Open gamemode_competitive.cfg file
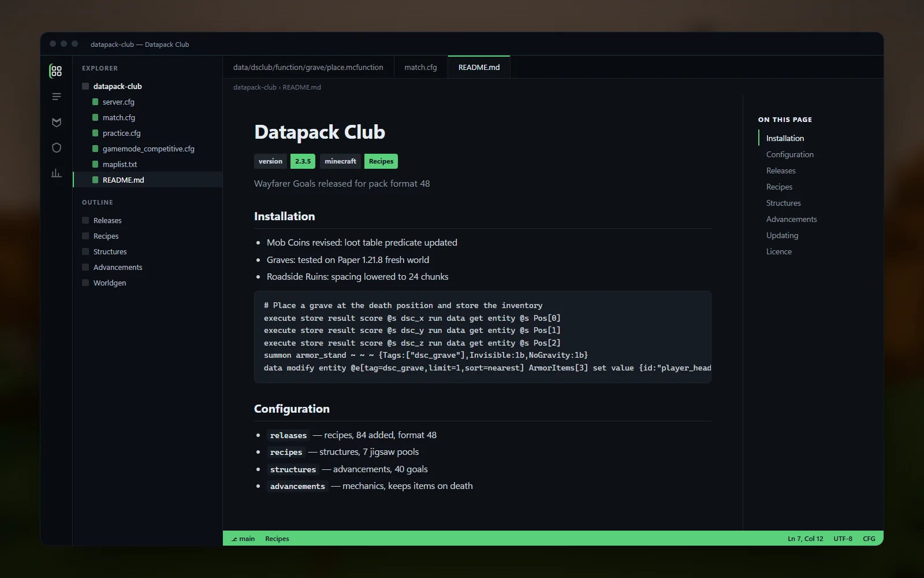This screenshot has width=924, height=578. click(148, 149)
